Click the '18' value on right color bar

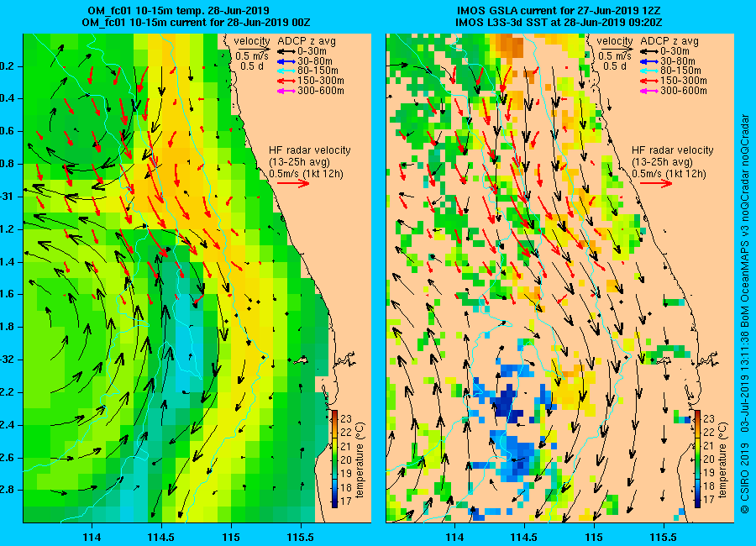point(708,486)
